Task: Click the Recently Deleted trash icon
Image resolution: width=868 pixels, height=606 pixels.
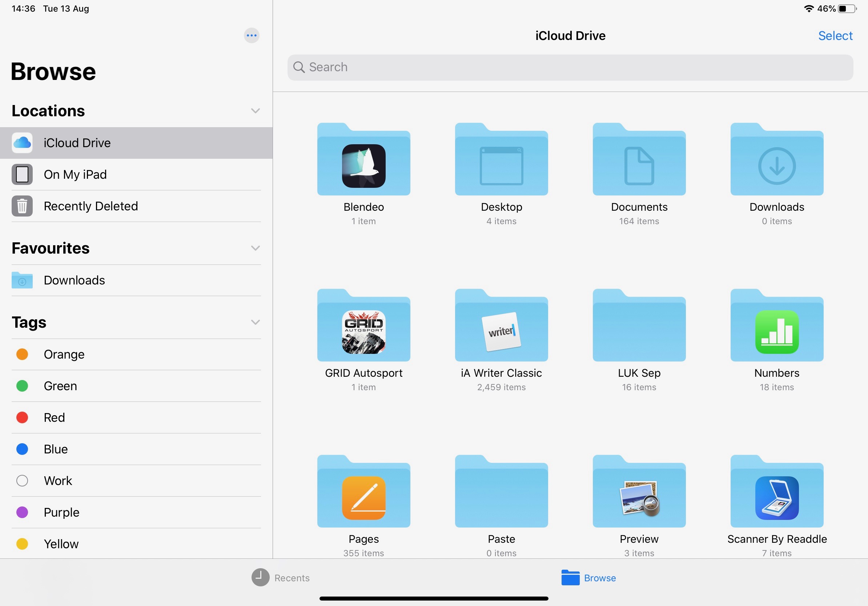Action: (x=22, y=206)
